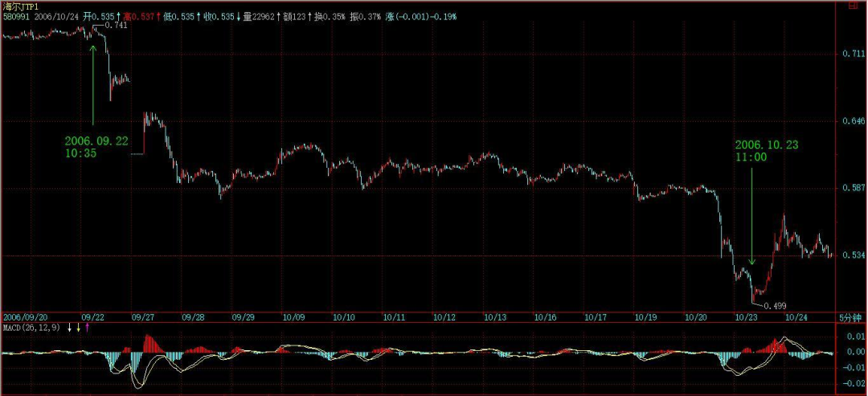Click the 0.711 price axis label

coord(854,53)
